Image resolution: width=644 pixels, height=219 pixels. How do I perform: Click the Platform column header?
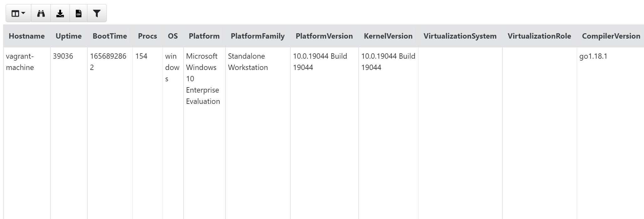(x=204, y=36)
